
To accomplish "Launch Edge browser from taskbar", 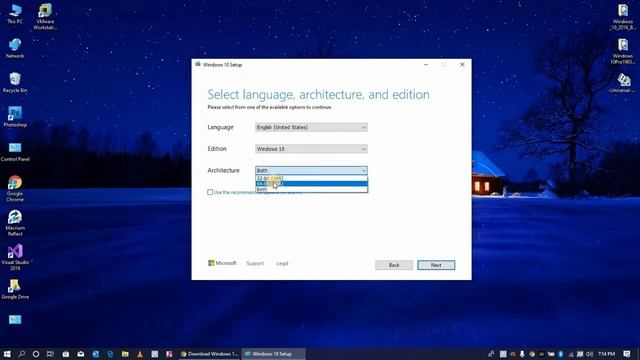I will click(110, 354).
